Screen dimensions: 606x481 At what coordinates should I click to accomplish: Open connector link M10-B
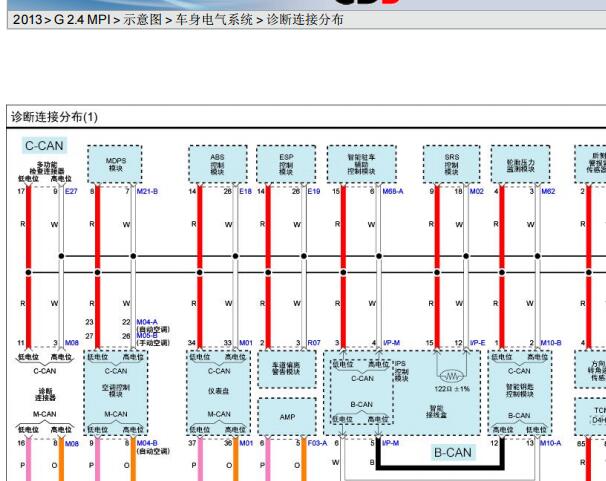pyautogui.click(x=551, y=343)
